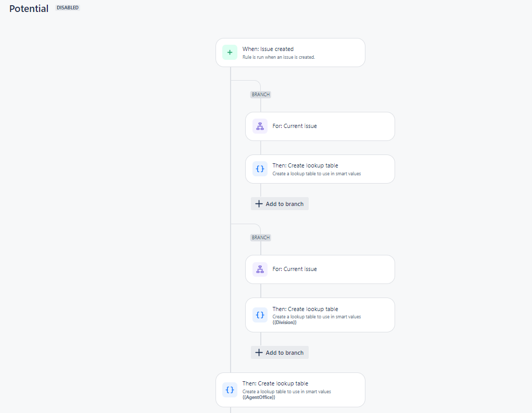Select the first branch's For: Current issue icon

[x=260, y=126]
